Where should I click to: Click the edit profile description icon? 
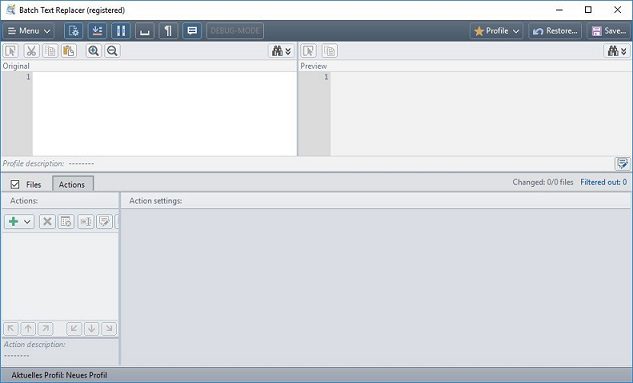click(x=622, y=163)
